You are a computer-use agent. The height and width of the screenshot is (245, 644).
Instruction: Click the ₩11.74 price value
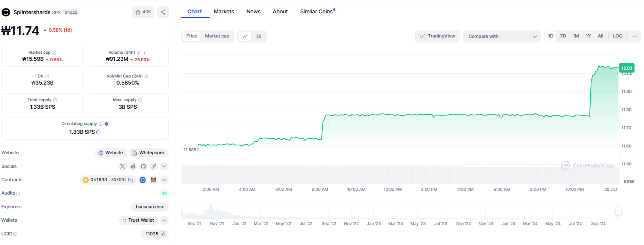(20, 30)
